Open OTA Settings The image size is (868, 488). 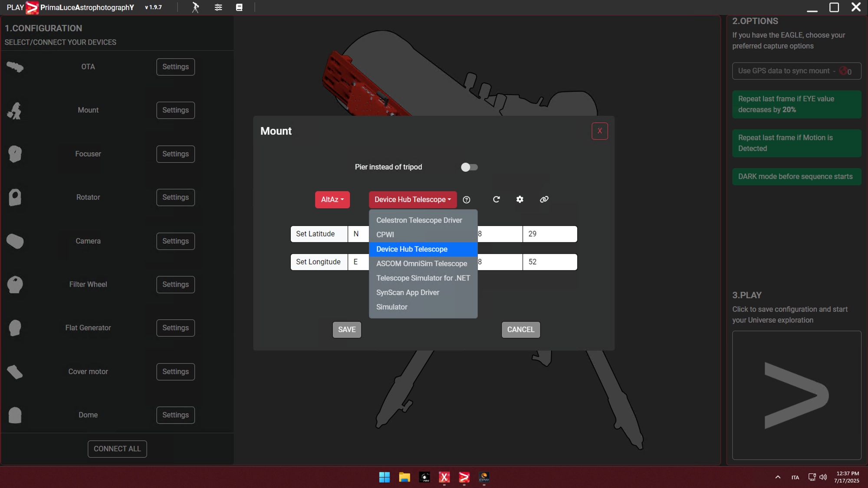point(175,67)
